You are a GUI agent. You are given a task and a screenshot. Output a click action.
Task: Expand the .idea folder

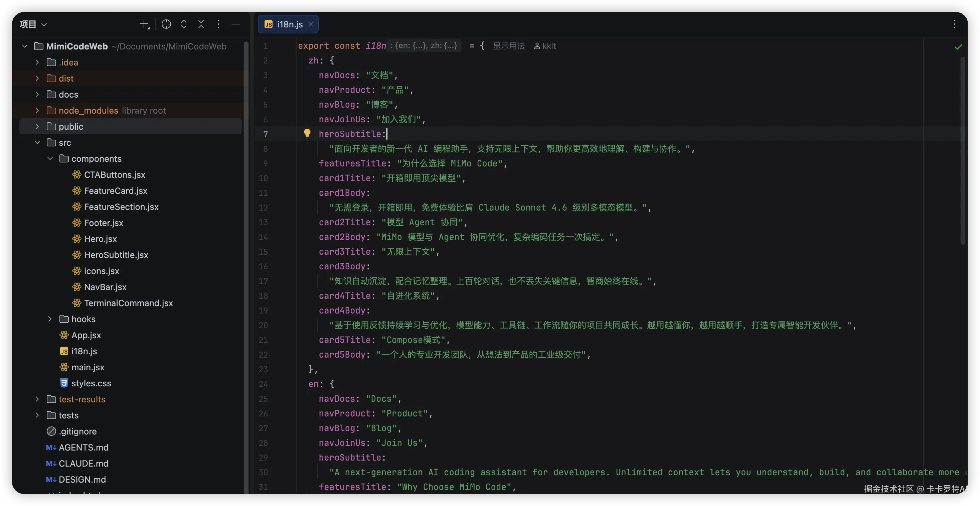(37, 62)
